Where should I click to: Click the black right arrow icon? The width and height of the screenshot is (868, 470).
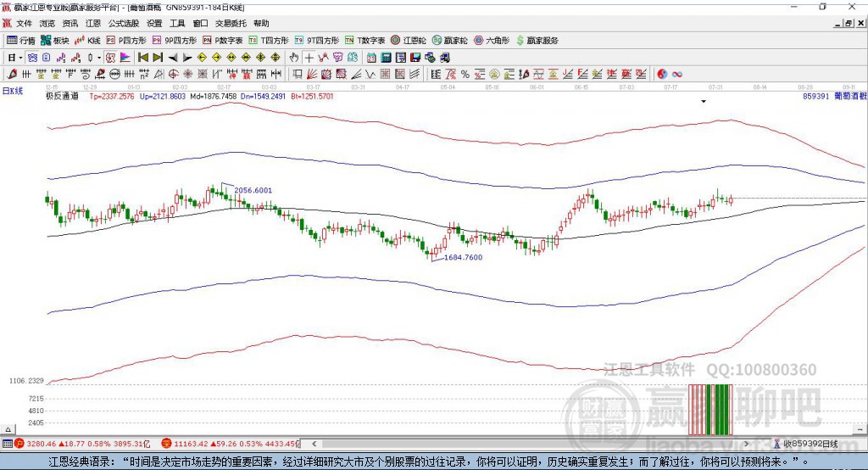pyautogui.click(x=187, y=58)
